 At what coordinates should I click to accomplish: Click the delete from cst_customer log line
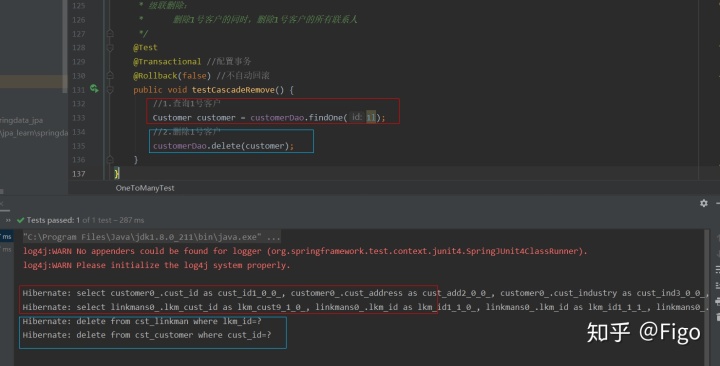[x=147, y=335]
